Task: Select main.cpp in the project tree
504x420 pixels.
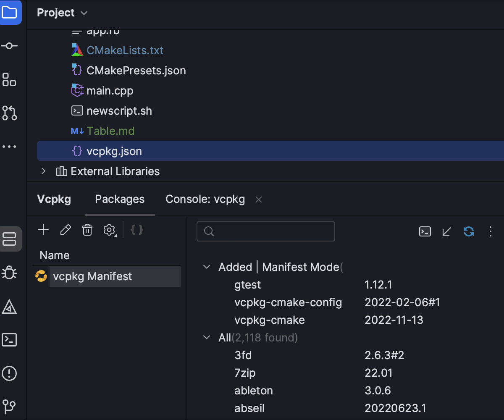Action: (x=110, y=91)
